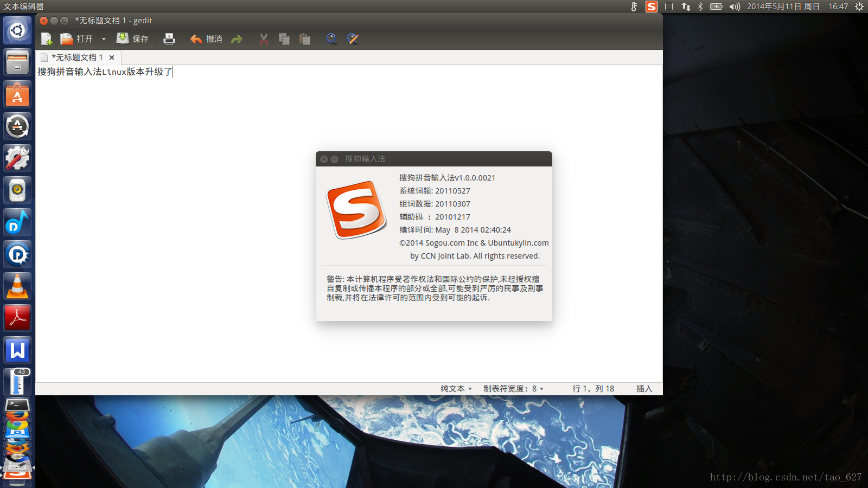Open the sound volume indicator
The width and height of the screenshot is (868, 488).
click(735, 7)
